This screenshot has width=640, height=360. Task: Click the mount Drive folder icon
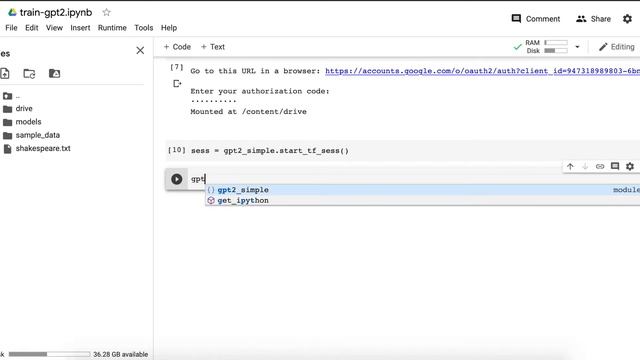(54, 73)
